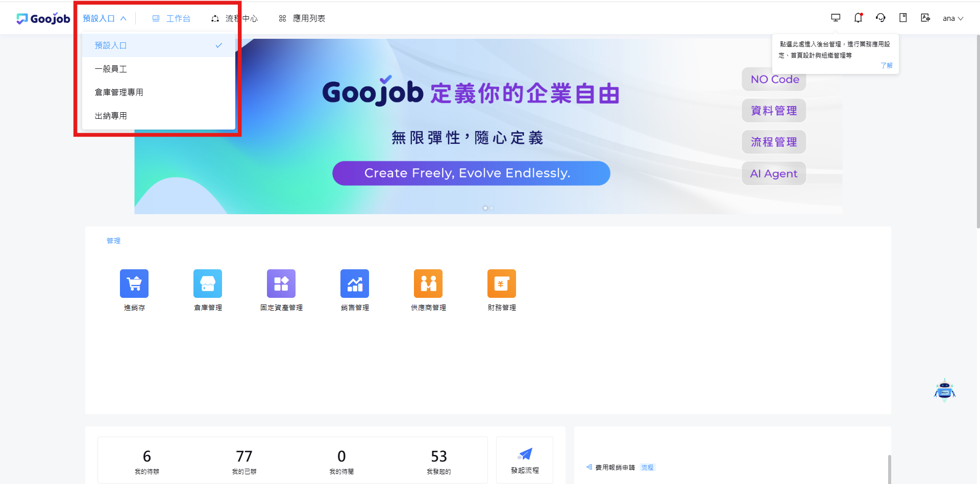View 我的待閱 count of 0
980x484 pixels.
tap(341, 461)
